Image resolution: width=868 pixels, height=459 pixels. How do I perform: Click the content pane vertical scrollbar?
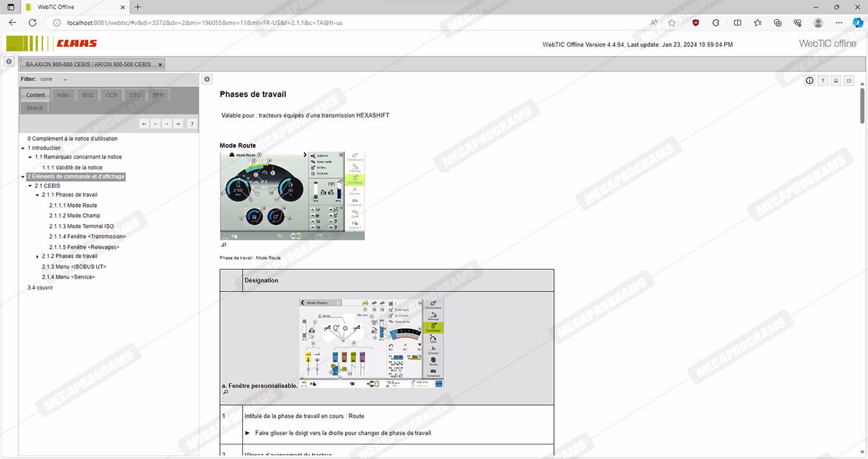coord(862,254)
